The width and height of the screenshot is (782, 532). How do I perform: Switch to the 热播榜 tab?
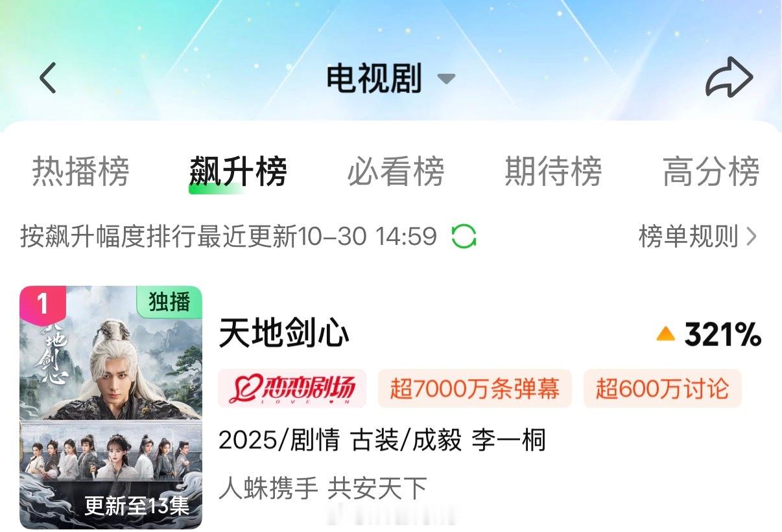pyautogui.click(x=81, y=172)
